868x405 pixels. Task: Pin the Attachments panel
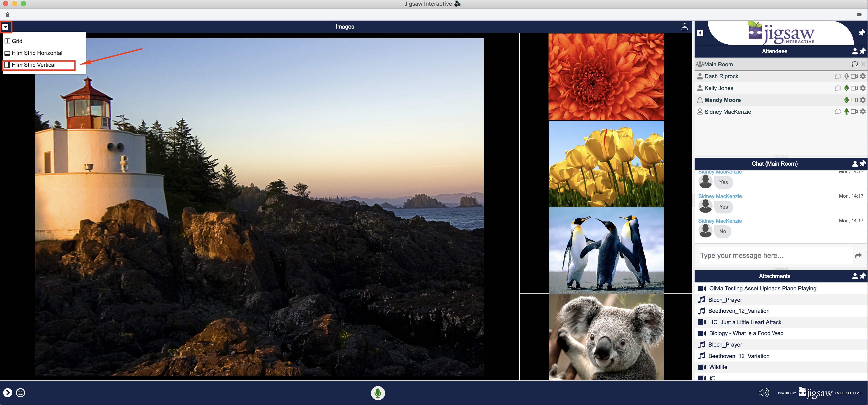click(863, 276)
